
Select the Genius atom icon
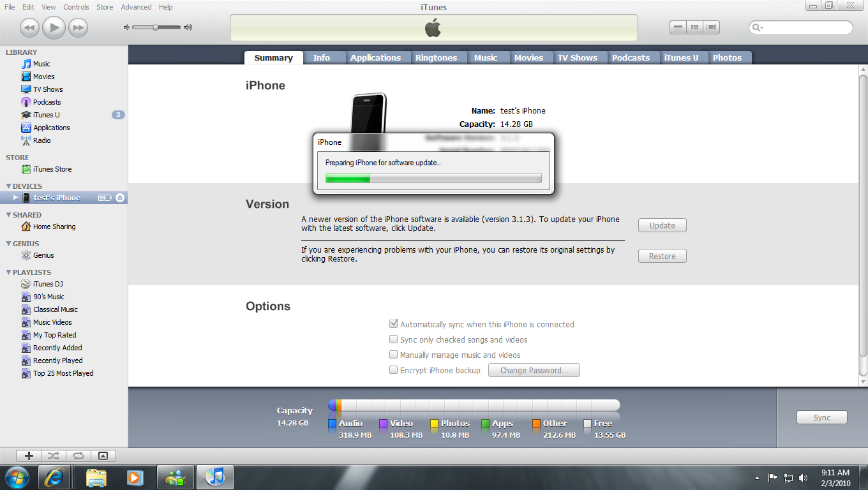(x=26, y=255)
